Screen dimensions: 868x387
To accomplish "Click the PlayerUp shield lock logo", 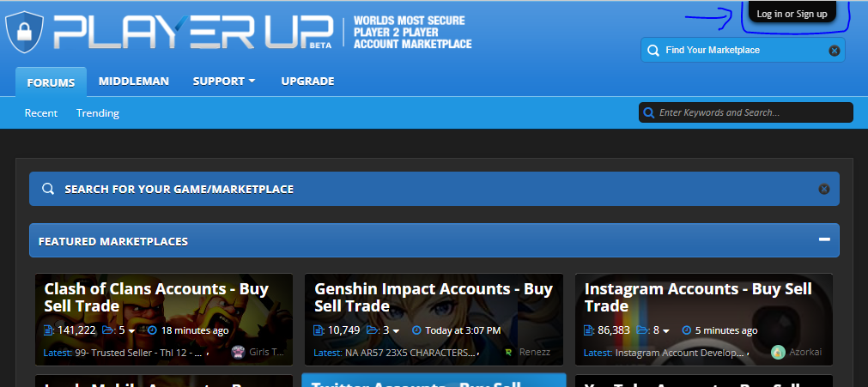I will click(x=24, y=32).
